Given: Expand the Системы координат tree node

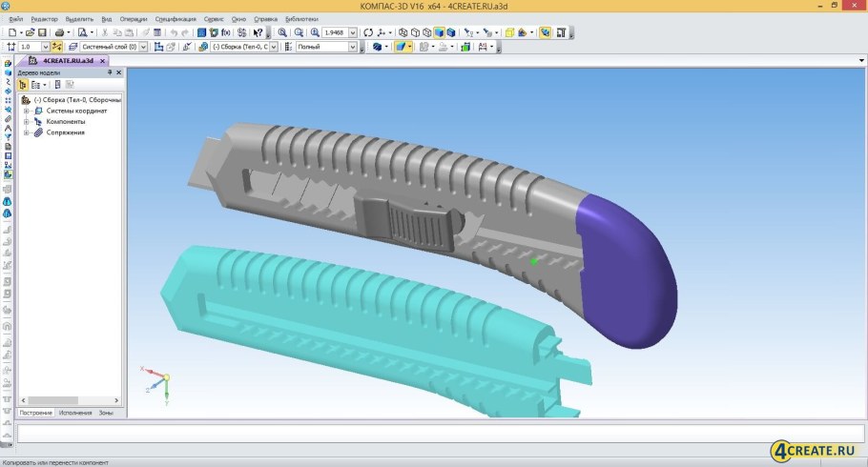Looking at the screenshot, I should pos(26,111).
